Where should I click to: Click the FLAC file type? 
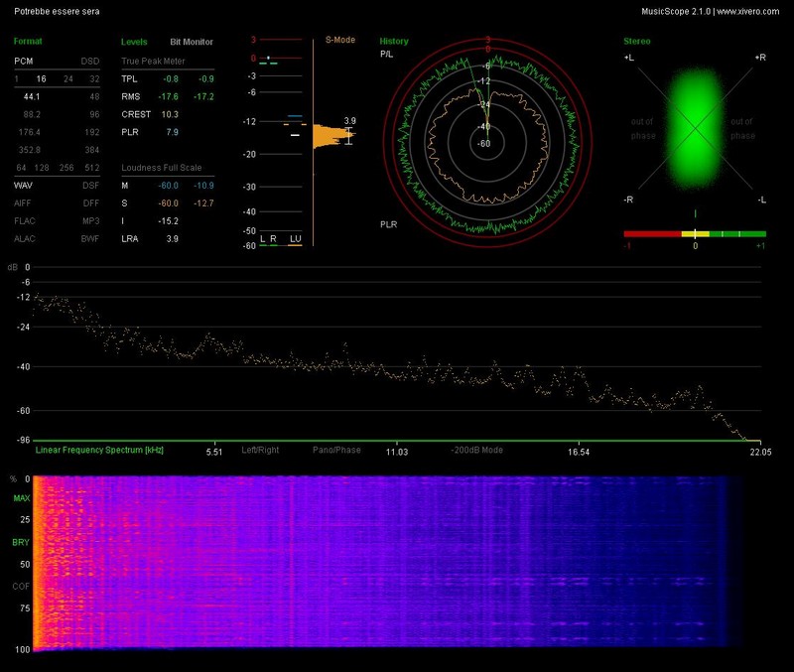tap(25, 220)
